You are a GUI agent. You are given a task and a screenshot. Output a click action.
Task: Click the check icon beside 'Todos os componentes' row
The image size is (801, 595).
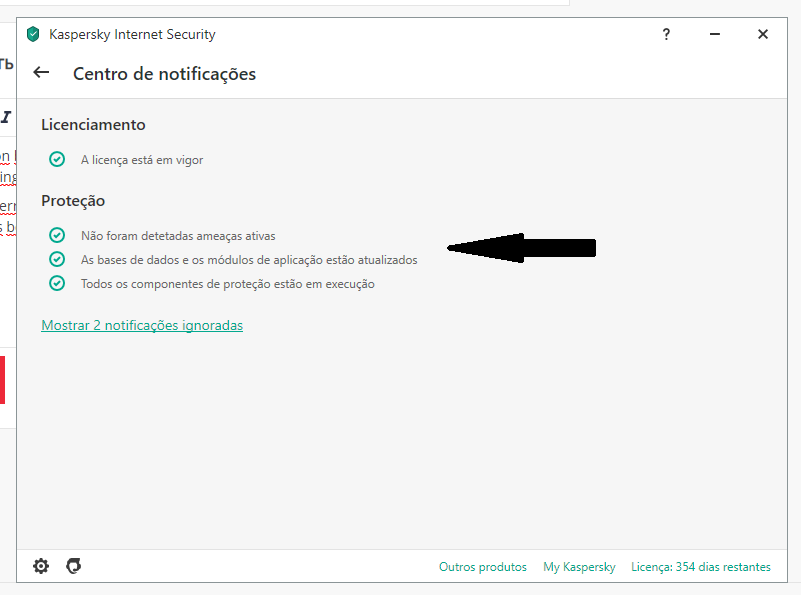pyautogui.click(x=57, y=283)
